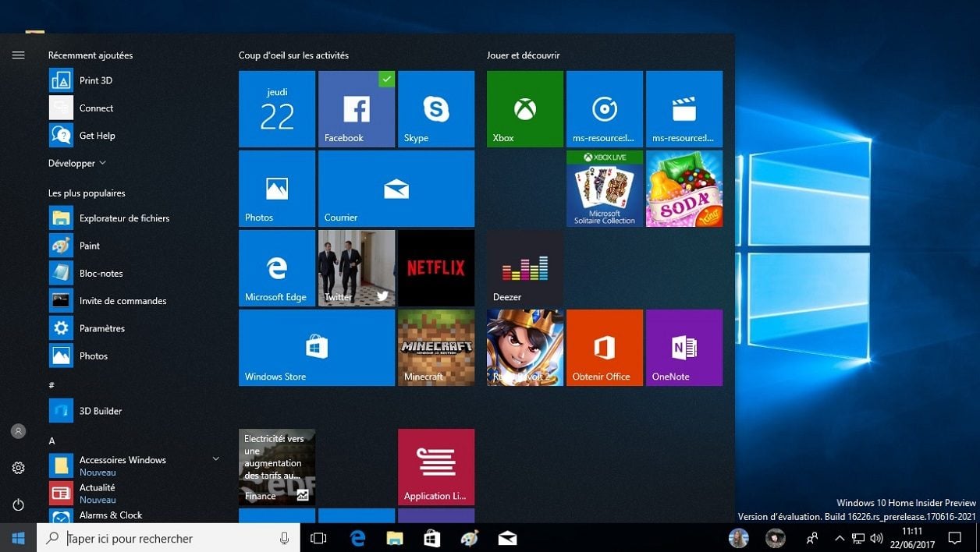This screenshot has width=980, height=552.
Task: Launch Candy Crush Soda tile
Action: (x=684, y=189)
